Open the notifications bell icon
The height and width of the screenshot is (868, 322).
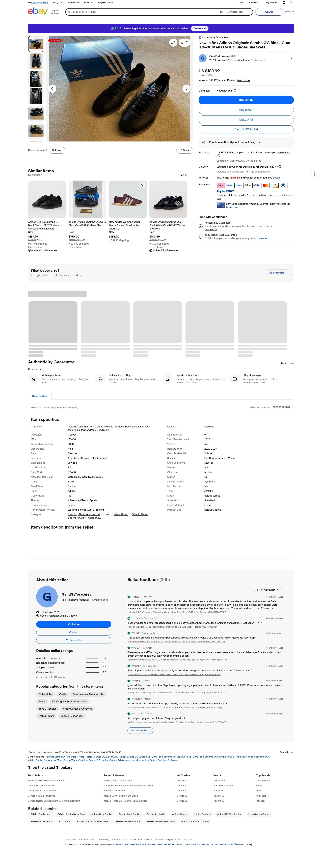(284, 3)
